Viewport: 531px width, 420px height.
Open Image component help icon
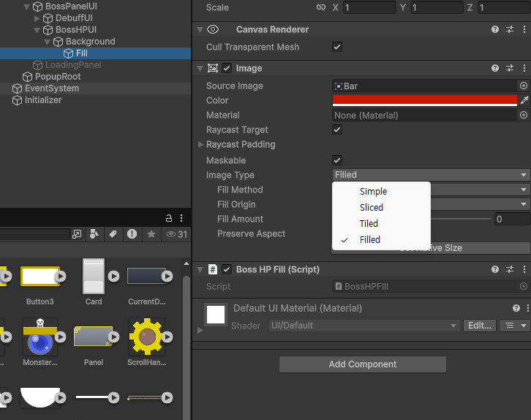click(495, 69)
